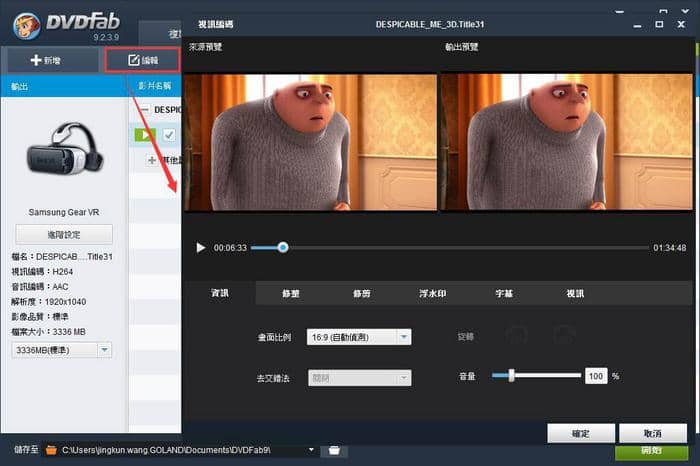Viewport: 700px width, 466px height.
Task: Click the orange folder icon beside save path
Action: [51, 450]
